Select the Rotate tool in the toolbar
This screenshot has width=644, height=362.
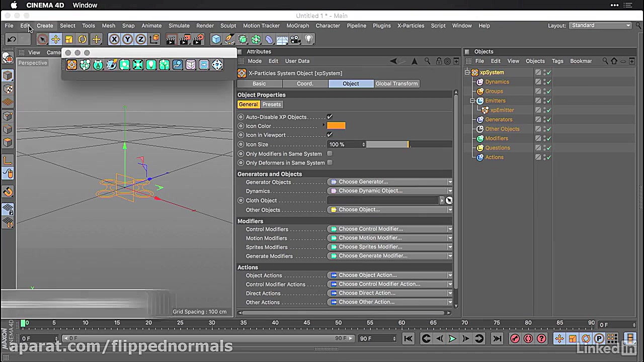(x=83, y=39)
